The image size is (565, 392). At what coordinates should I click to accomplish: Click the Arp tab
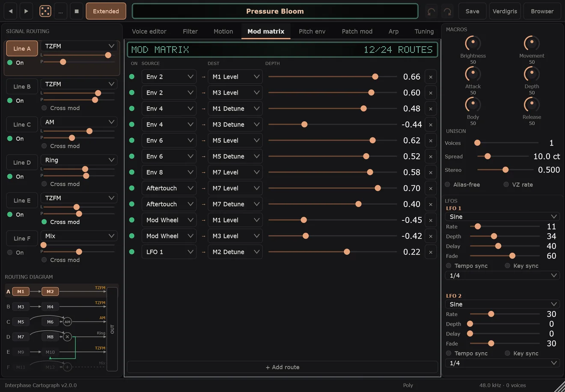click(x=393, y=31)
